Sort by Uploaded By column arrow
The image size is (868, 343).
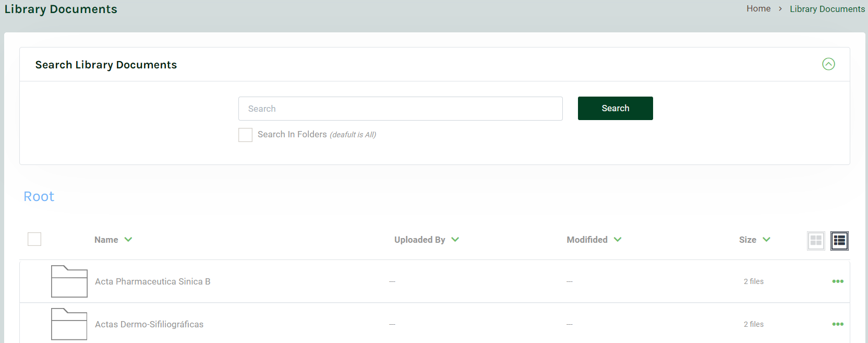[455, 240]
